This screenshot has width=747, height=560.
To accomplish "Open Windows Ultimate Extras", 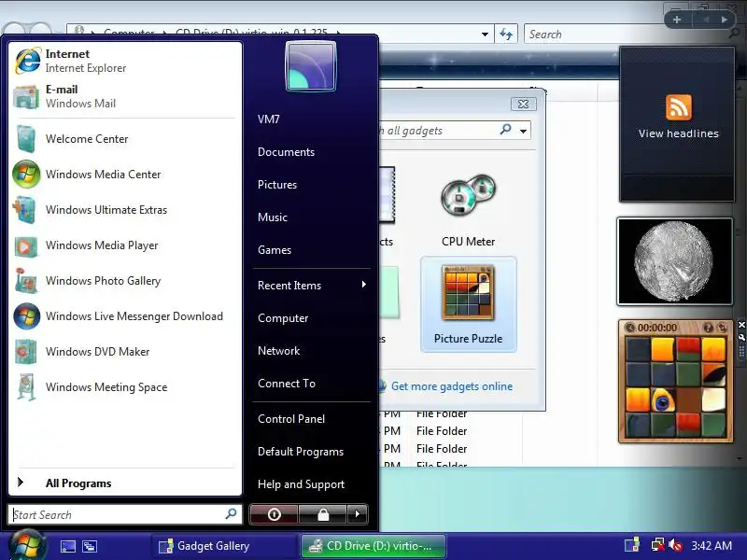I will (x=125, y=209).
